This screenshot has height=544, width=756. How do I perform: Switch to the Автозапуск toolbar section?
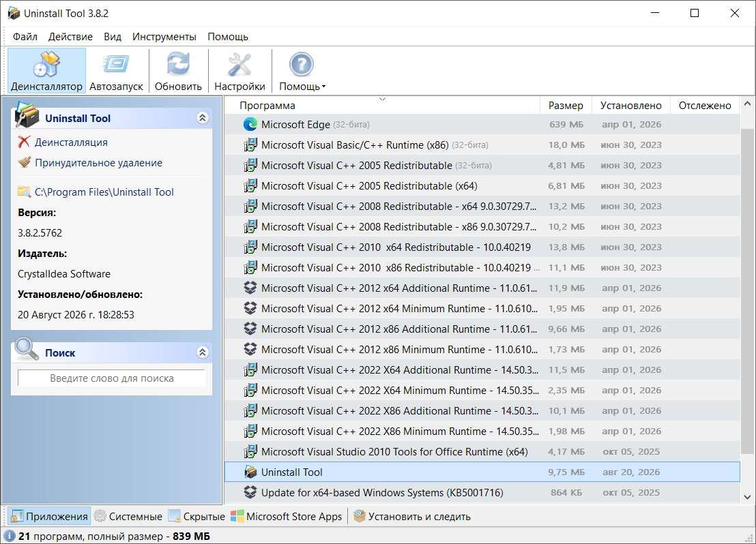116,70
